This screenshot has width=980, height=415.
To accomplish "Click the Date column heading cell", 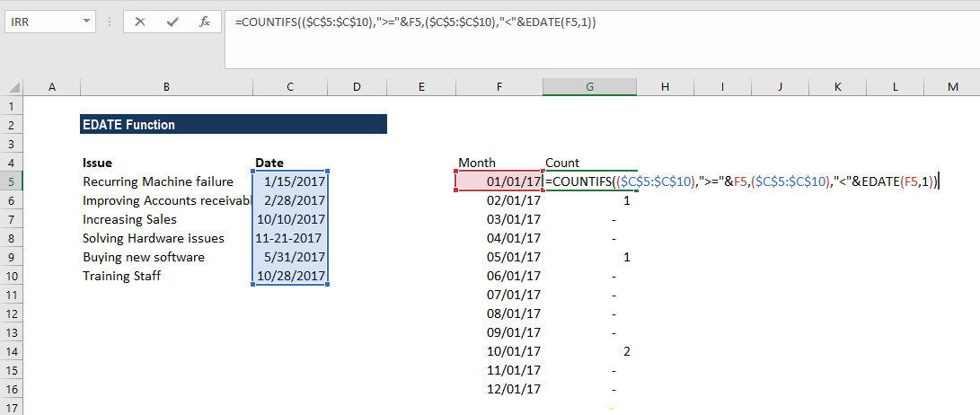I will [x=289, y=163].
